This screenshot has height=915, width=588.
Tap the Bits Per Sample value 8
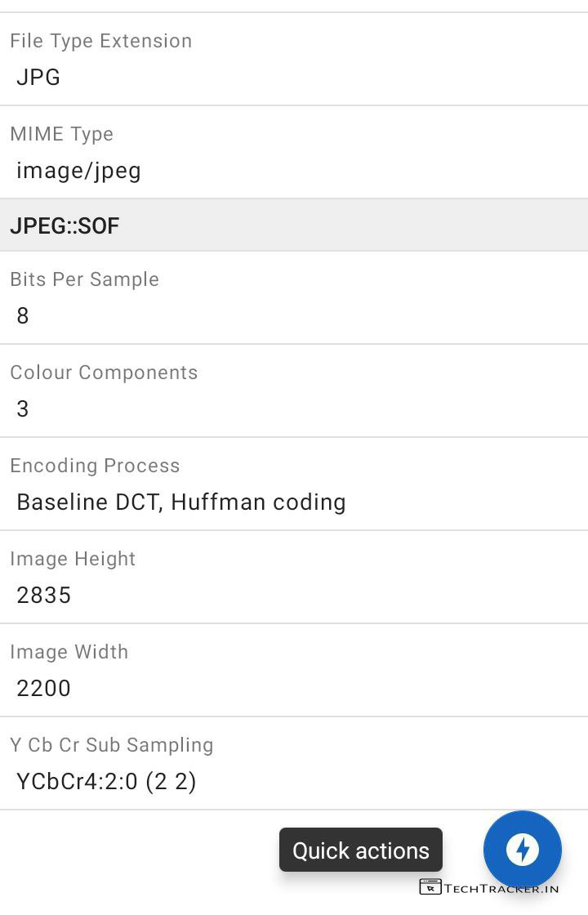23,316
